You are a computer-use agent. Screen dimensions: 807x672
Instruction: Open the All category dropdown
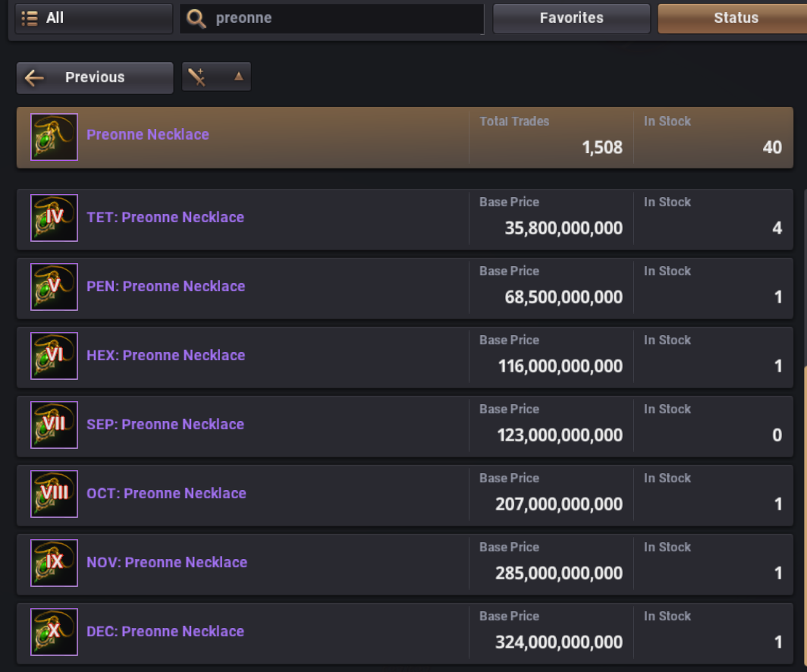click(94, 18)
